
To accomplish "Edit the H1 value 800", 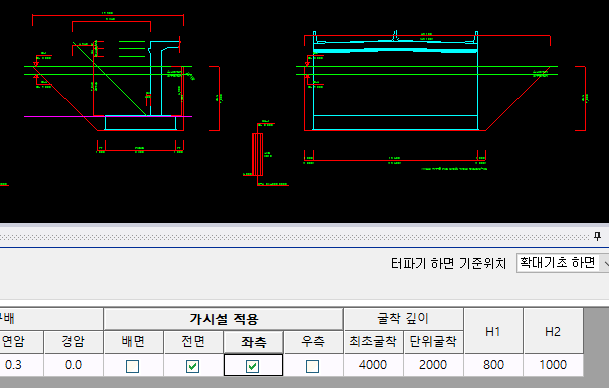I will tap(493, 365).
